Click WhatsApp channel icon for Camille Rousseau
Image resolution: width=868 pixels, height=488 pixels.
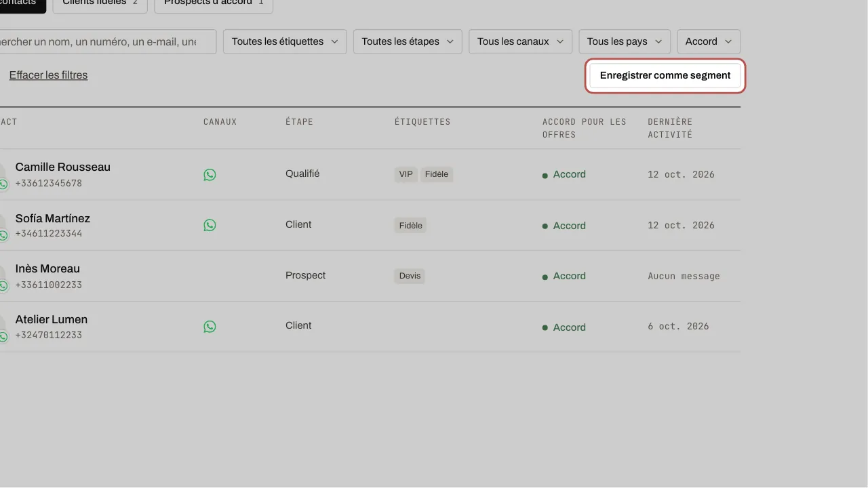pyautogui.click(x=210, y=175)
